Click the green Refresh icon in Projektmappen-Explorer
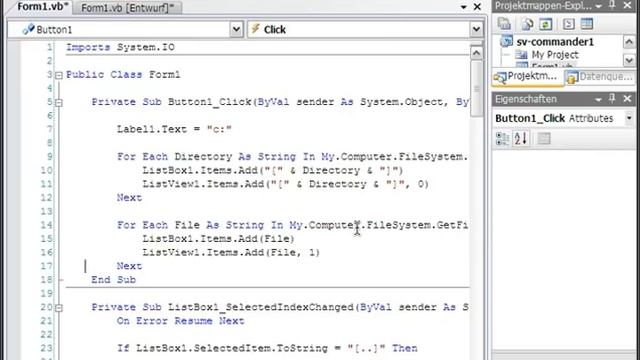This screenshot has width=640, height=360. pyautogui.click(x=545, y=24)
